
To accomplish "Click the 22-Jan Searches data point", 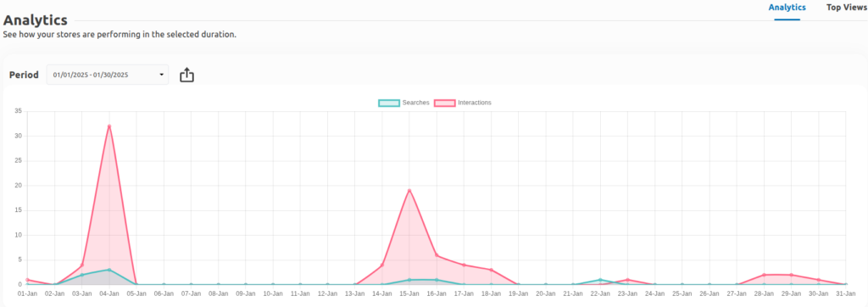I will point(601,280).
